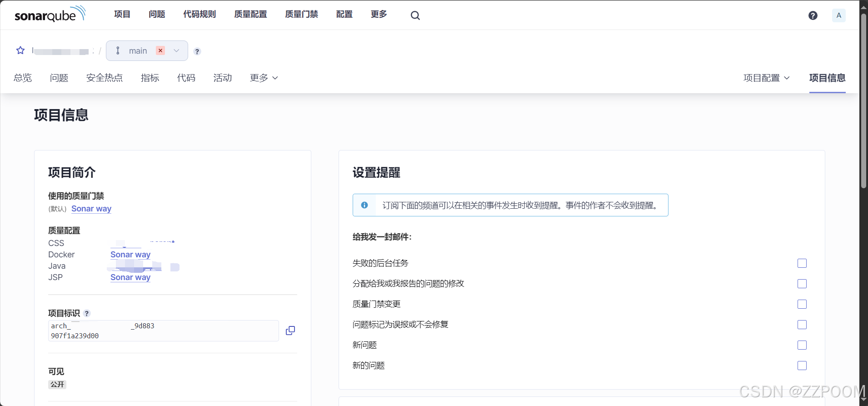Expand the main branch dropdown

(176, 50)
